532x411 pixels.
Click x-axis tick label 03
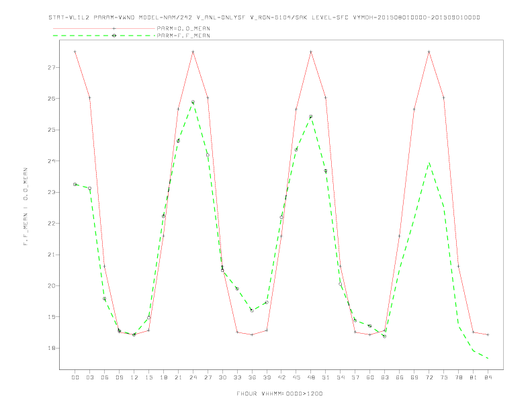click(89, 377)
